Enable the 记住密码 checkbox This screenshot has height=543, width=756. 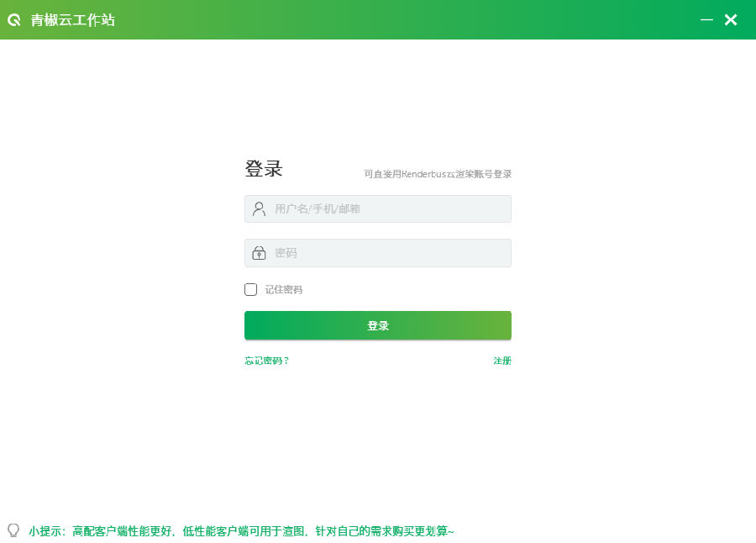[x=250, y=290]
